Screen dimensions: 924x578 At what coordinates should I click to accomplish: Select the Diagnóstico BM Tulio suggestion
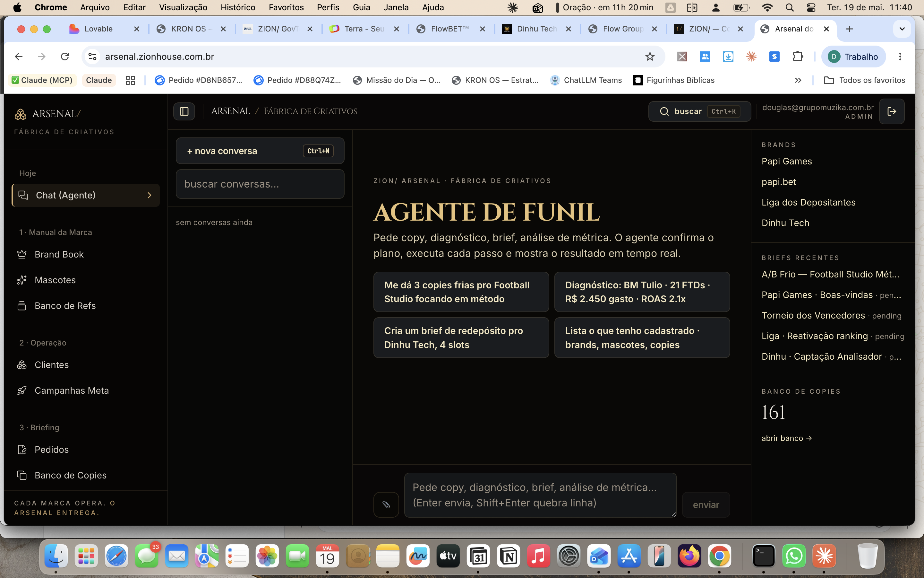(642, 292)
